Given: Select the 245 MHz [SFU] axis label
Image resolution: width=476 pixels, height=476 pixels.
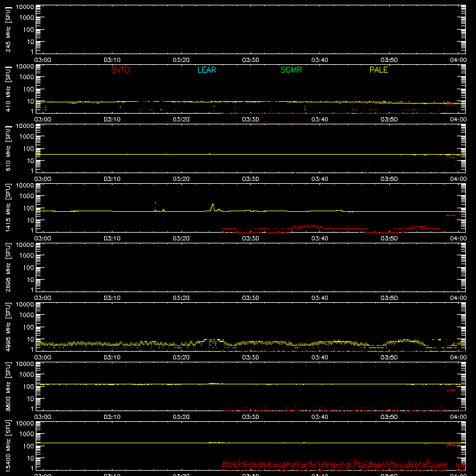Looking at the screenshot, I should 8,29.
